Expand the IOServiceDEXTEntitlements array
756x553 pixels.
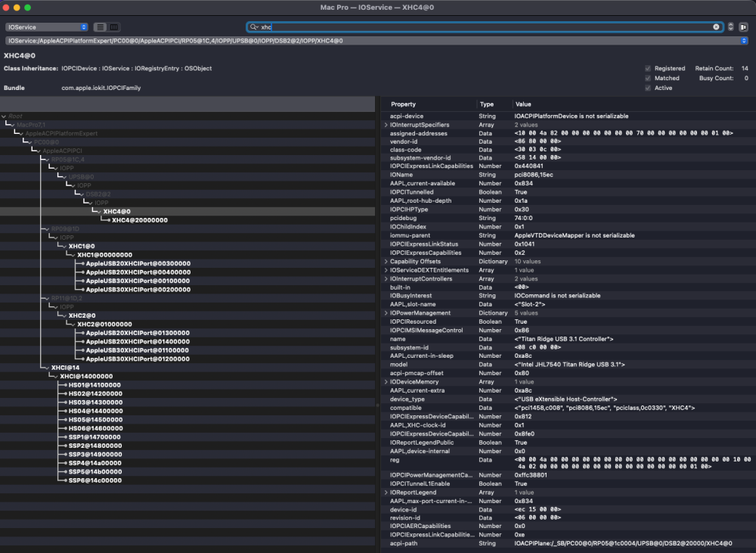386,270
